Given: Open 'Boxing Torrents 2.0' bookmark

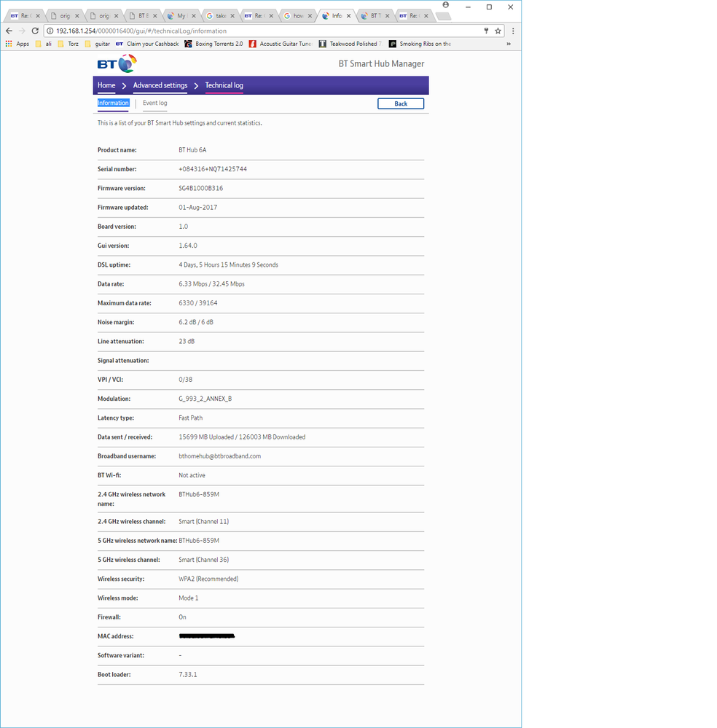Looking at the screenshot, I should click(x=213, y=44).
